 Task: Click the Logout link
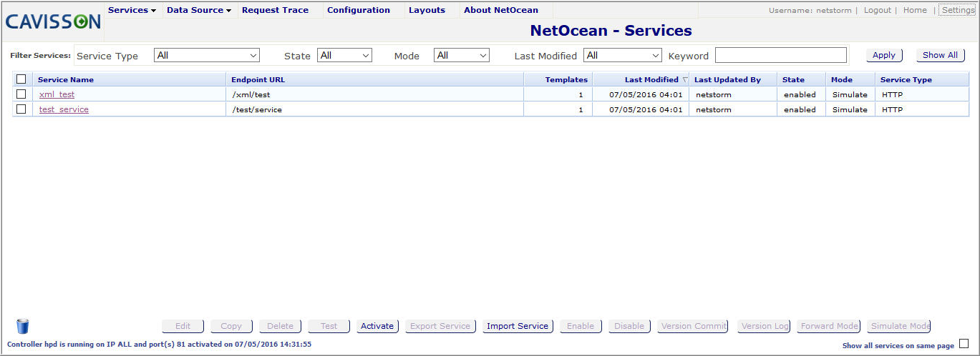(878, 10)
